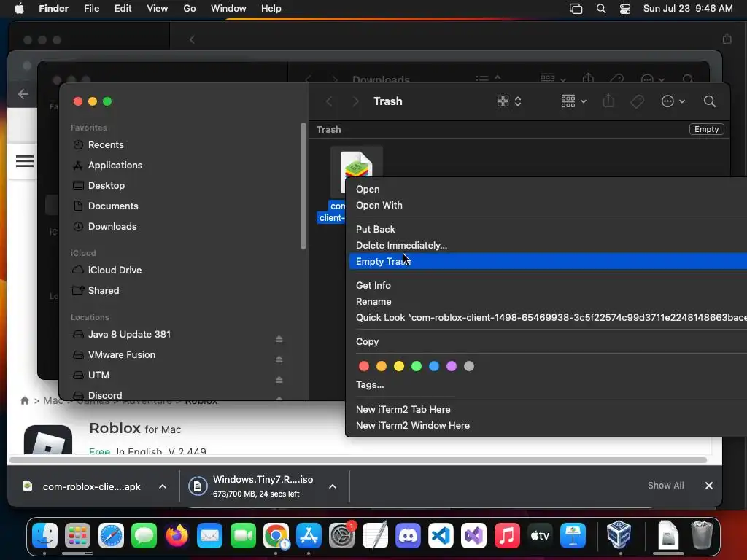Eject the VMware Fusion volume
747x560 pixels.
tap(279, 359)
